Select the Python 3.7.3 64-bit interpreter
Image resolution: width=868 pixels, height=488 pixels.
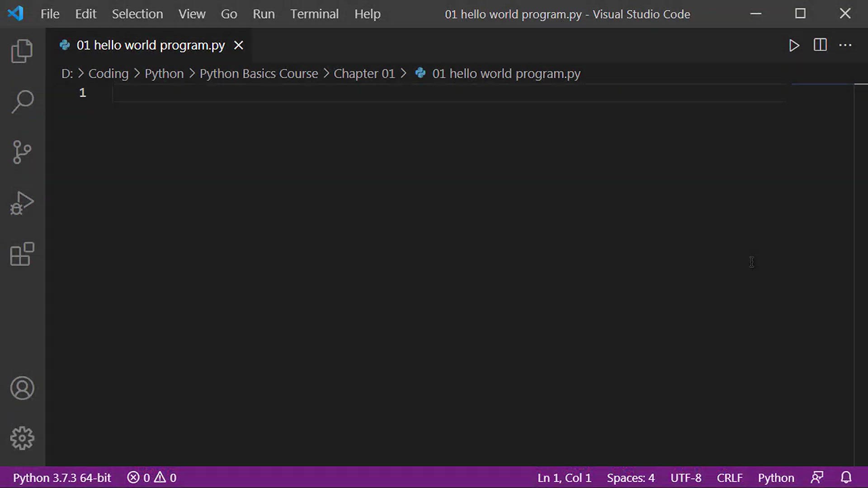(x=62, y=478)
